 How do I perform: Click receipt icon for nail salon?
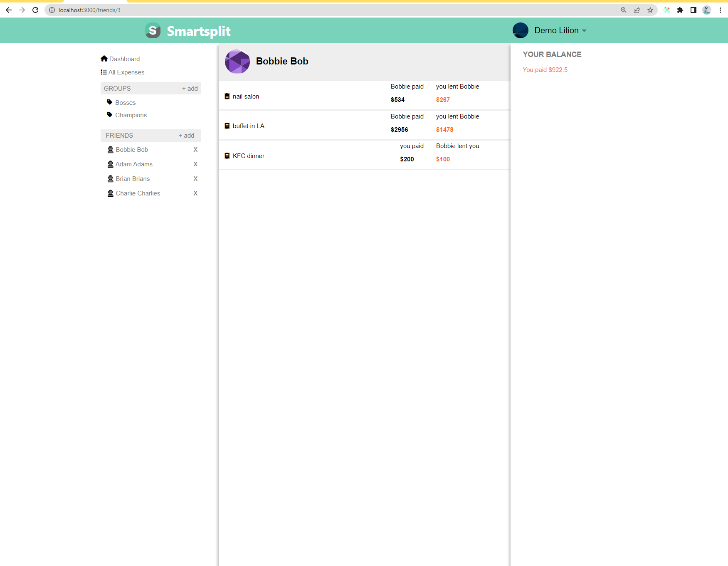(227, 96)
